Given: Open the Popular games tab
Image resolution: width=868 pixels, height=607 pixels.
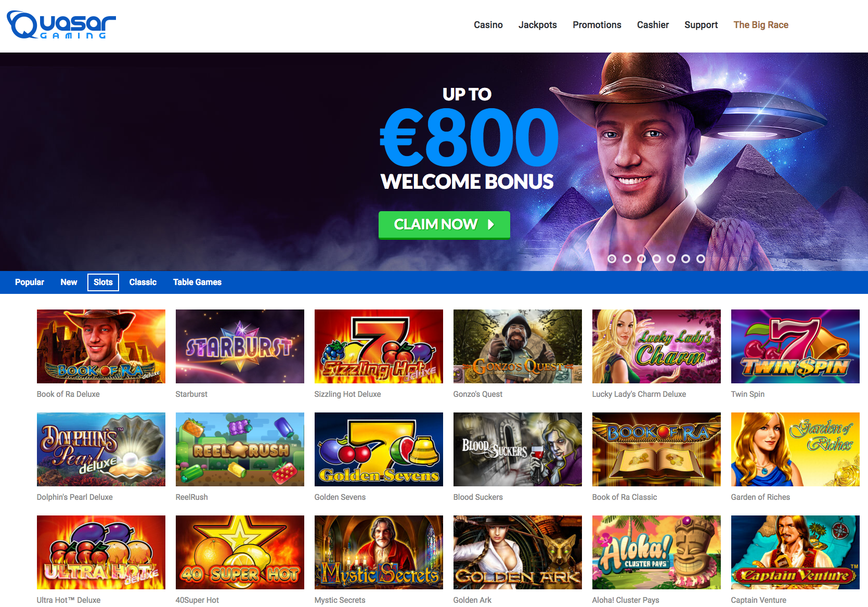Looking at the screenshot, I should coord(30,282).
